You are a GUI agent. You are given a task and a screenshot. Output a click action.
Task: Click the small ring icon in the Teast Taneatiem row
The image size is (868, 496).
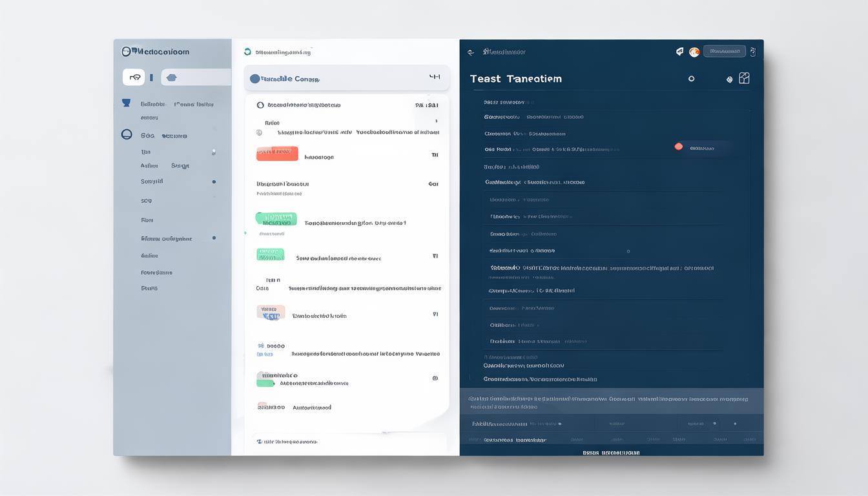click(x=691, y=79)
